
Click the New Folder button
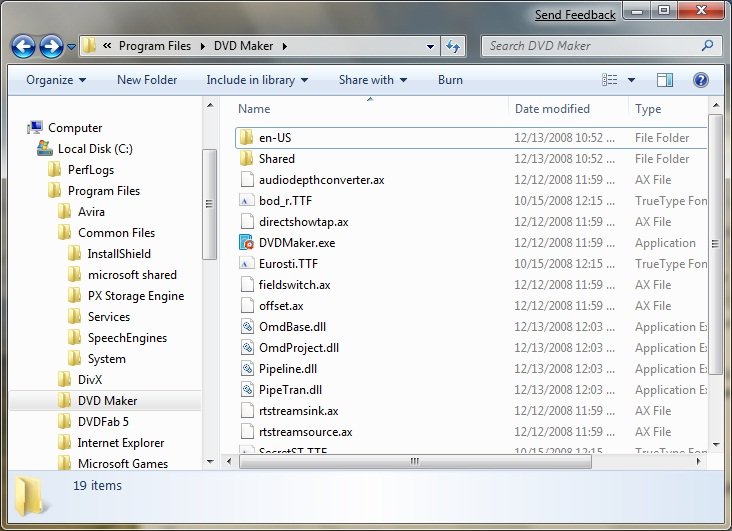point(147,80)
